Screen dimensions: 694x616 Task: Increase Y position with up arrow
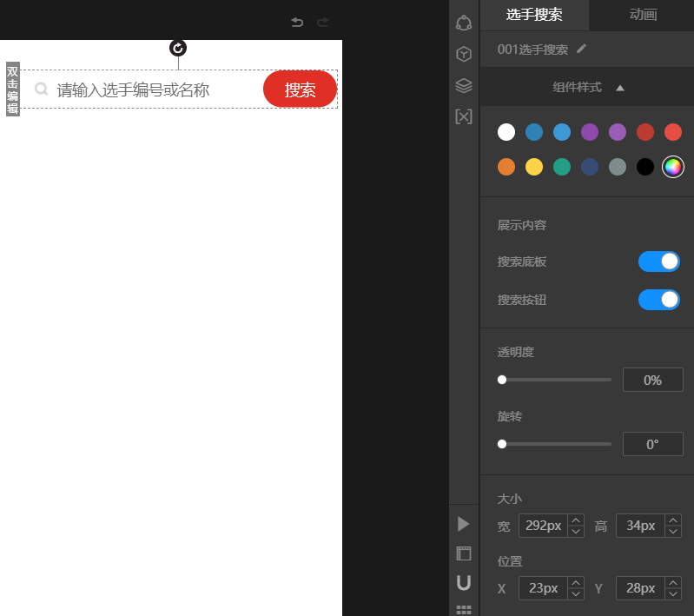coord(673,583)
